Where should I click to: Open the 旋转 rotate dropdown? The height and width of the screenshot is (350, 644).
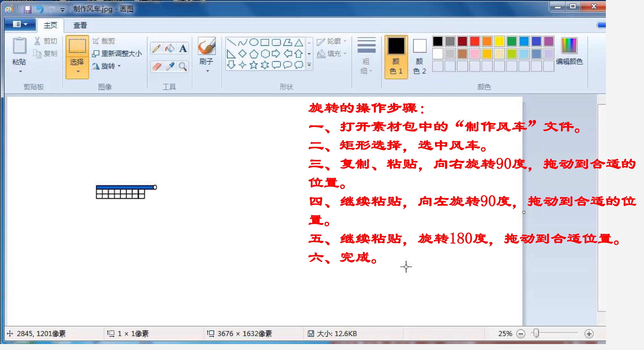106,66
